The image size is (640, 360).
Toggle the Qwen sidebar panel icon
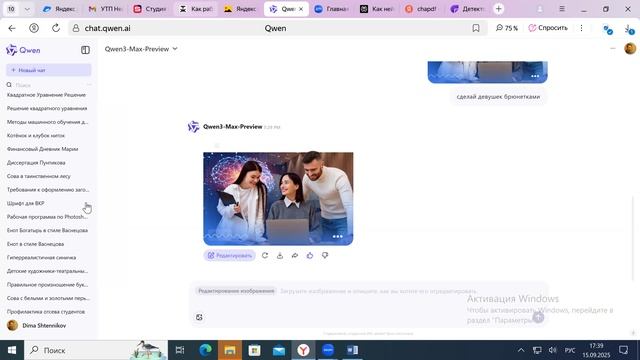(x=85, y=50)
